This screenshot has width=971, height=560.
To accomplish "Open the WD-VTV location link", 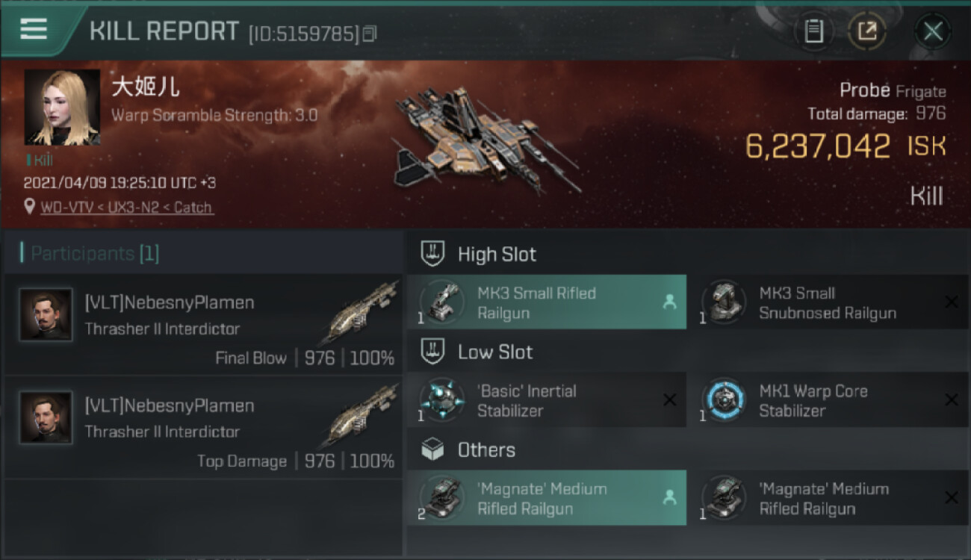I will pyautogui.click(x=127, y=208).
